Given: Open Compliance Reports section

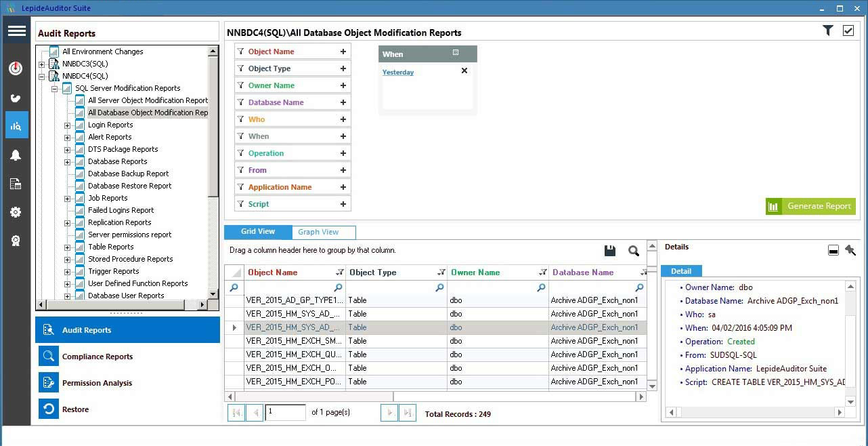Looking at the screenshot, I should click(127, 357).
